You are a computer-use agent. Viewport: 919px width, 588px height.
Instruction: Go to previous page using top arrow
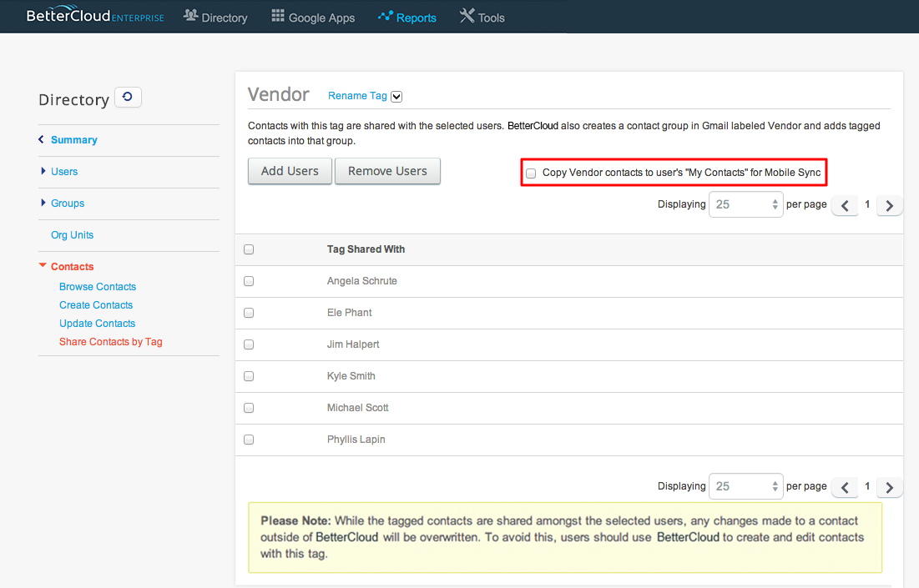point(845,205)
